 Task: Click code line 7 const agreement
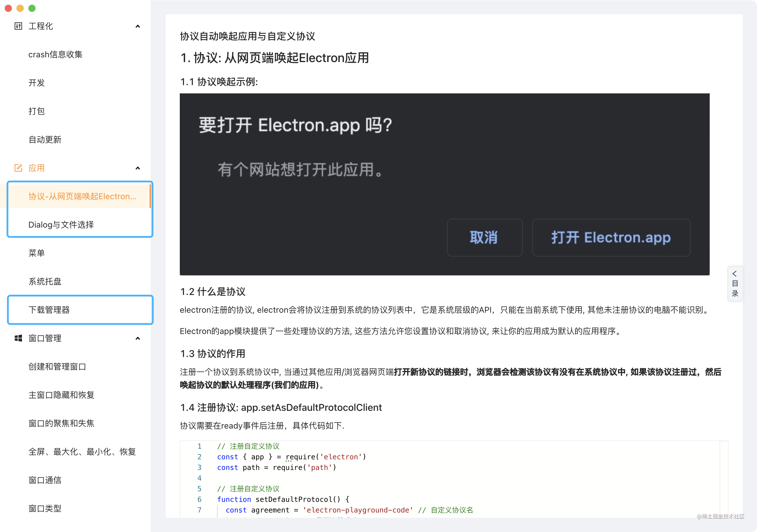(x=349, y=510)
